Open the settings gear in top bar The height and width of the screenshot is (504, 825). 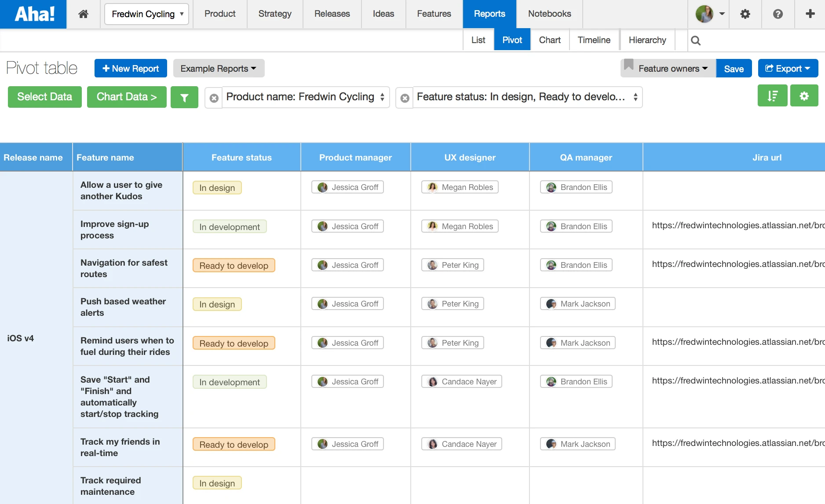click(745, 14)
